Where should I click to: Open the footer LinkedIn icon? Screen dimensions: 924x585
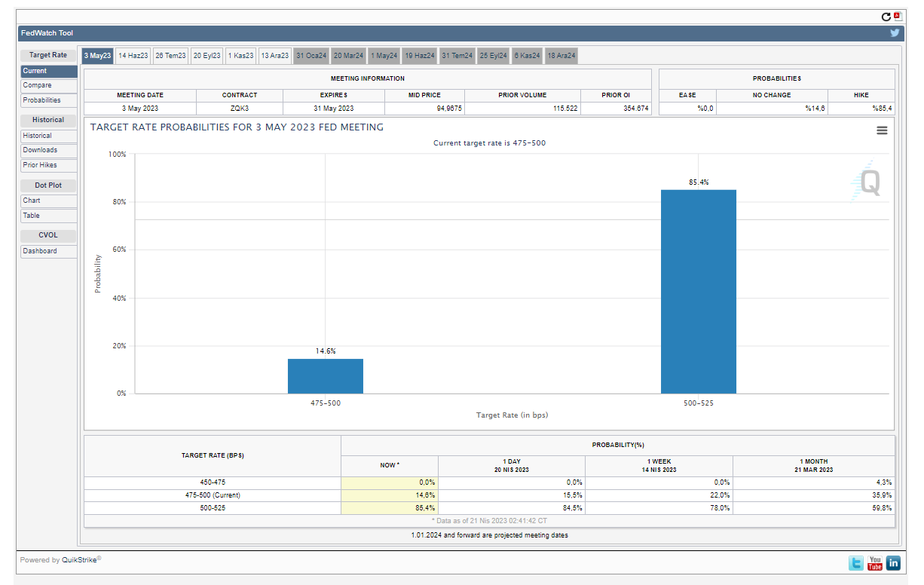[893, 563]
